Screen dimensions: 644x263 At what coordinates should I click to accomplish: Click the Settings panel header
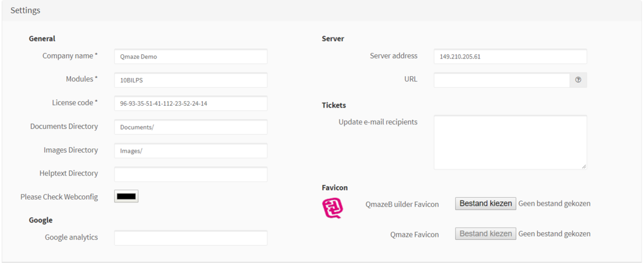tap(26, 10)
